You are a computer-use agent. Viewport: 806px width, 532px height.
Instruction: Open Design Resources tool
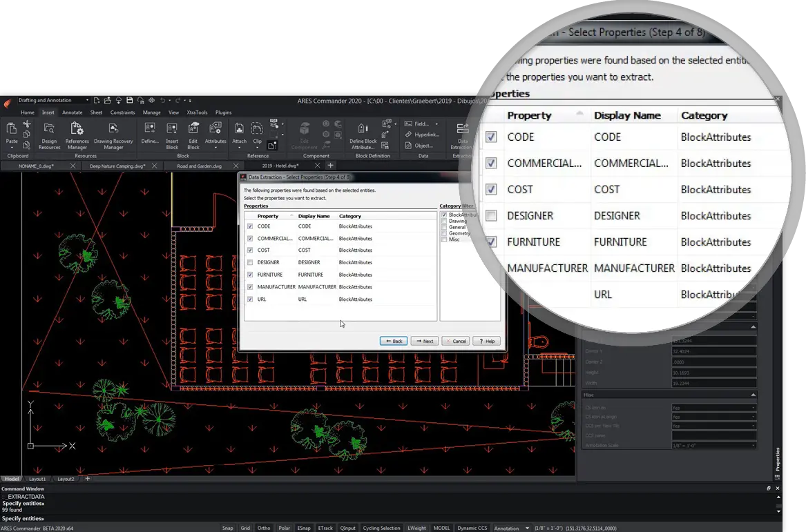49,135
